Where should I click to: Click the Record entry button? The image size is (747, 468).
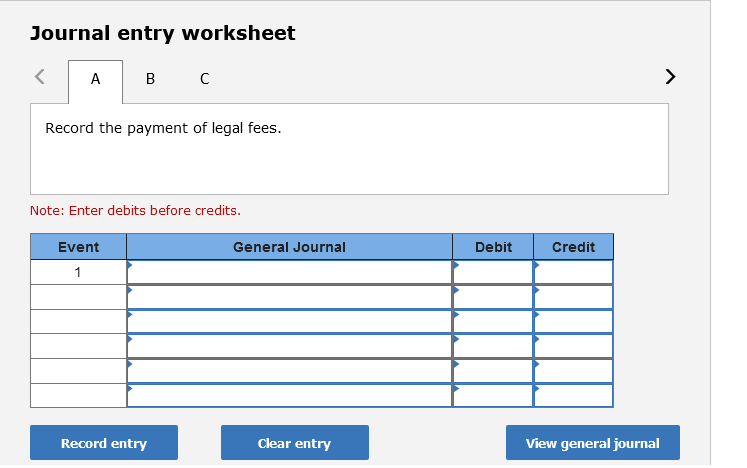pos(104,443)
